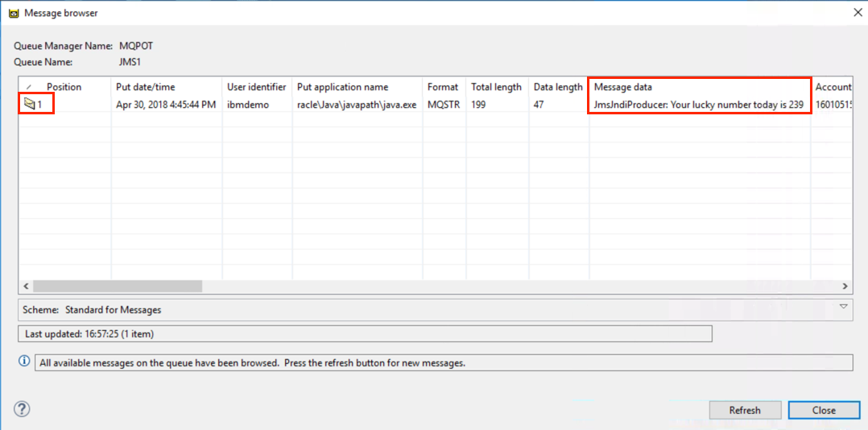Image resolution: width=868 pixels, height=430 pixels.
Task: Click the Refresh button
Action: [x=745, y=410]
